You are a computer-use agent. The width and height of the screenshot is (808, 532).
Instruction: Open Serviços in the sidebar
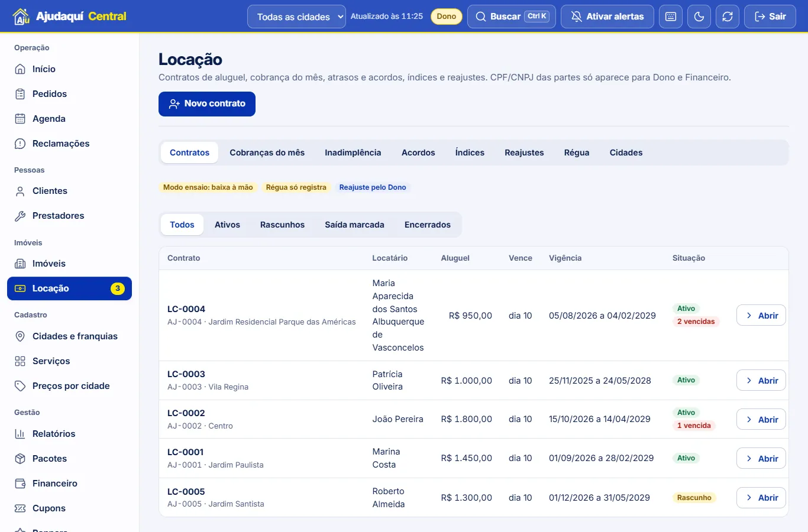[x=70, y=361]
